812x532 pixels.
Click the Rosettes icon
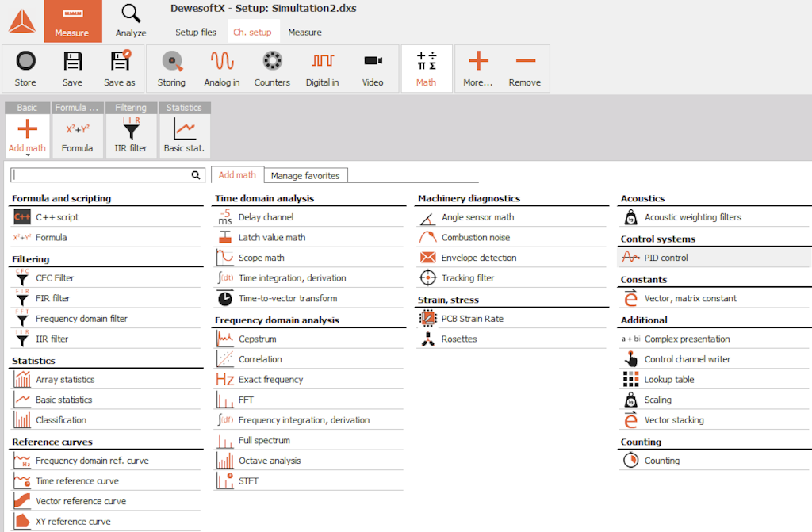click(x=427, y=339)
